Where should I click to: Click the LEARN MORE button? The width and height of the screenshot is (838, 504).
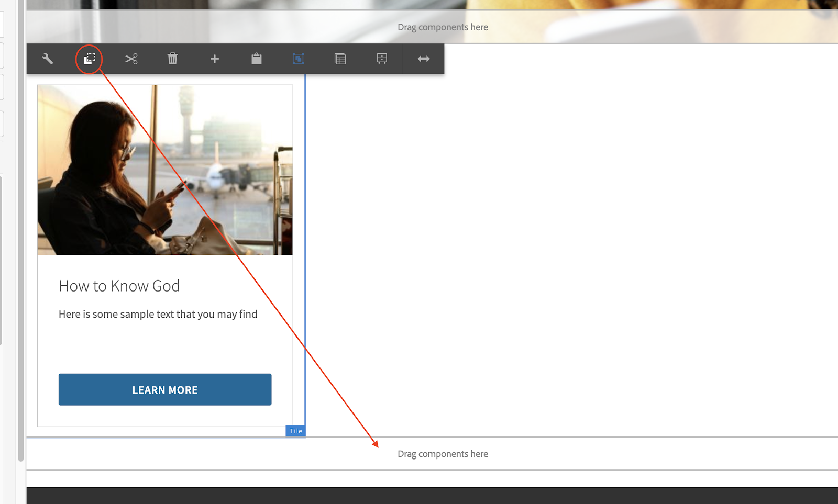point(165,389)
